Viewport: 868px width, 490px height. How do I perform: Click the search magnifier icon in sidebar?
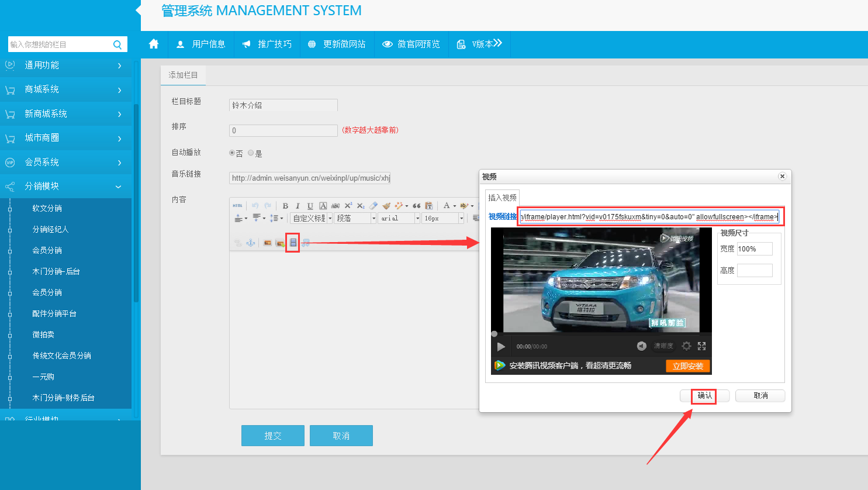[117, 44]
